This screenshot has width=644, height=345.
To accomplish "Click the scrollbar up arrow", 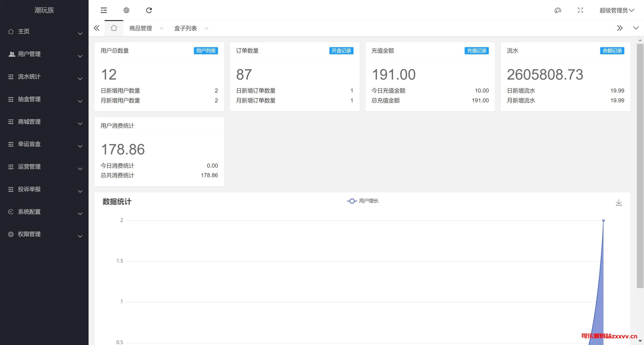I will tap(640, 40).
